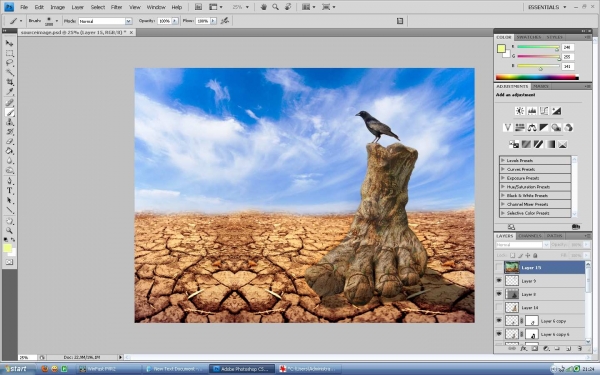600x375 pixels.
Task: Show the hidden Layer 15
Action: click(499, 267)
